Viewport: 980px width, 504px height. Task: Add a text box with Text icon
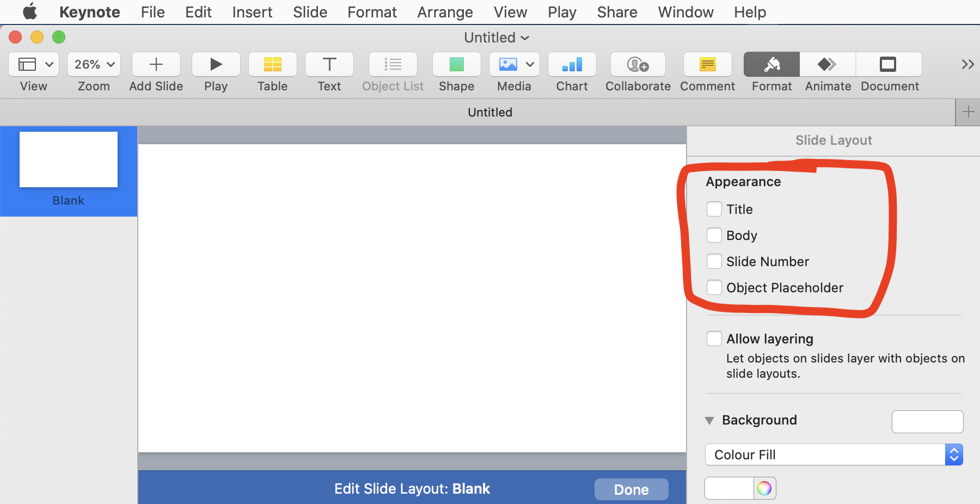click(x=329, y=64)
